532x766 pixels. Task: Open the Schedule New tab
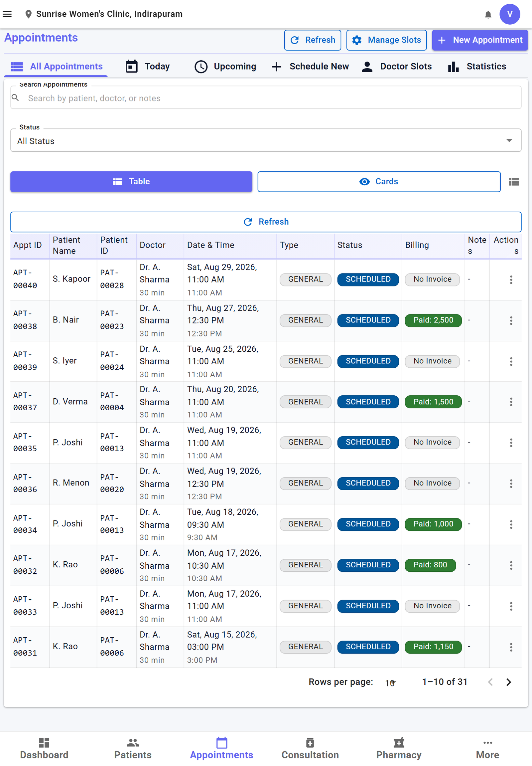[310, 67]
